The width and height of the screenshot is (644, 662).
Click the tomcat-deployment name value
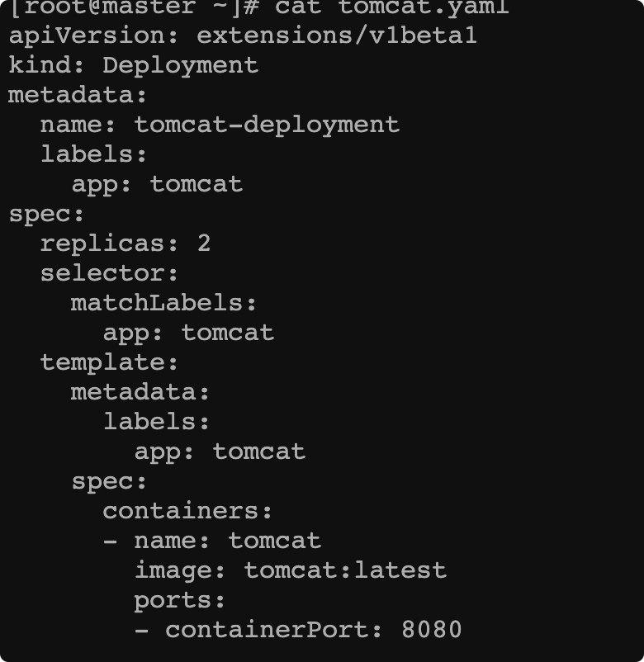(267, 125)
